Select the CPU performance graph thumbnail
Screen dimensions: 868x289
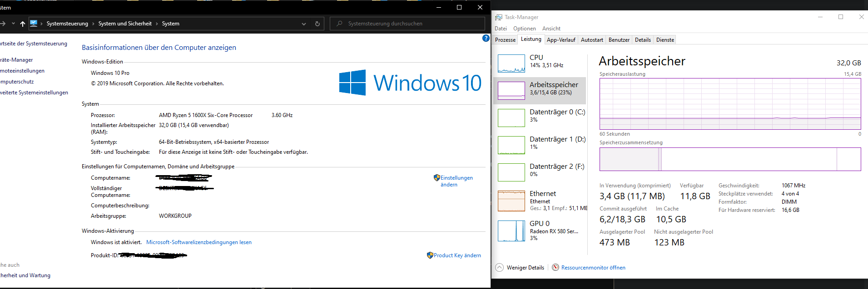click(511, 64)
